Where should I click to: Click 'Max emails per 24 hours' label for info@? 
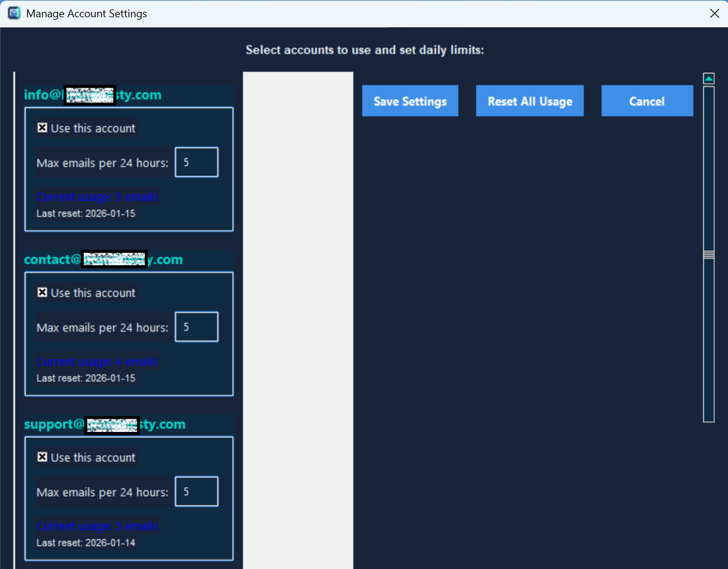(x=103, y=163)
